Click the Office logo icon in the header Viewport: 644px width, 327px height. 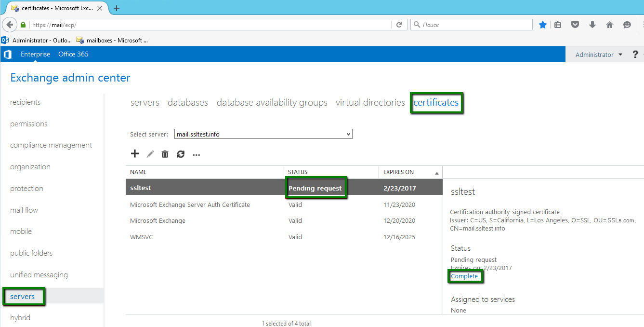(7, 54)
